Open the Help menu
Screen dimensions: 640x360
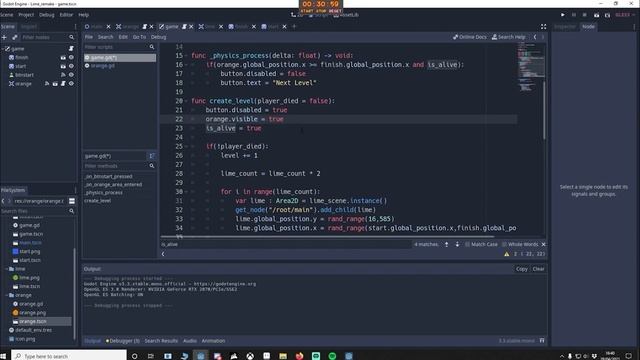84,15
